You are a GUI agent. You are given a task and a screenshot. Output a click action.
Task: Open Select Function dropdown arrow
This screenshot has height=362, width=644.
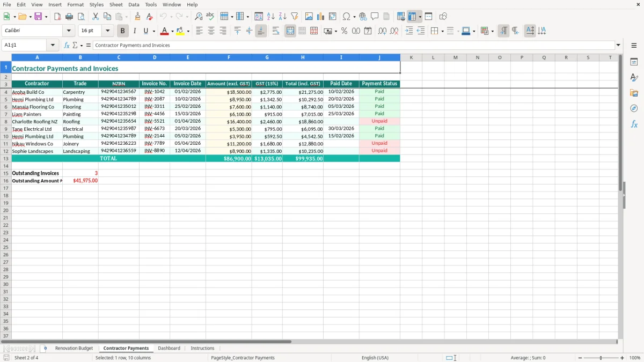point(81,45)
